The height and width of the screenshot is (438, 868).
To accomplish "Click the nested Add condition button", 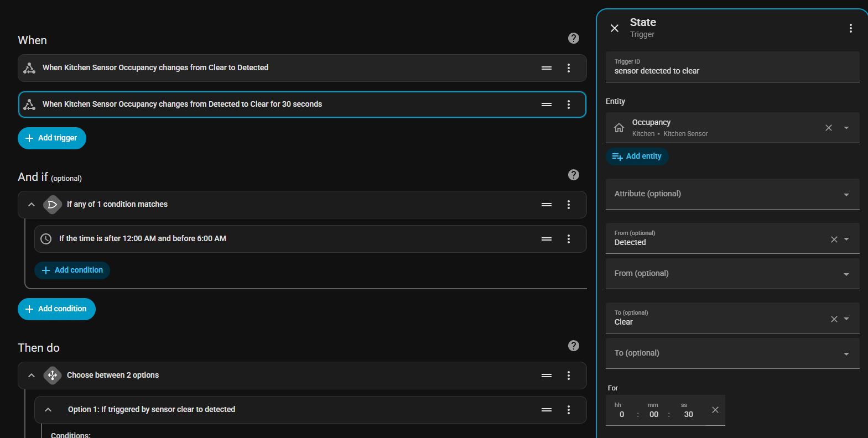I will (72, 270).
